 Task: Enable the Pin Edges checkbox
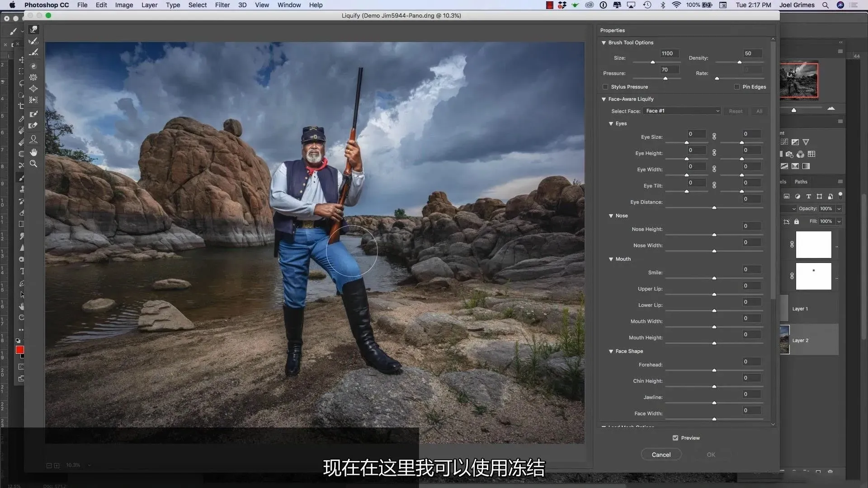click(737, 87)
